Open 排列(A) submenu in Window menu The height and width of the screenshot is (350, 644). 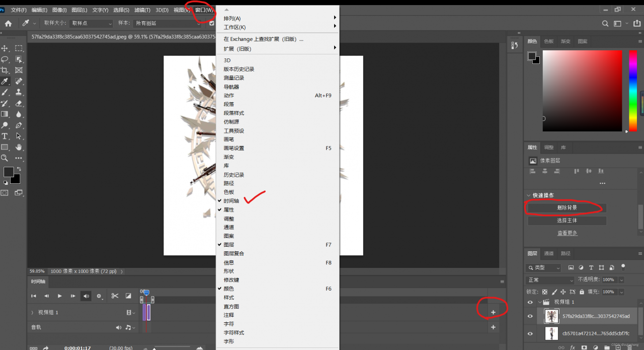[278, 18]
